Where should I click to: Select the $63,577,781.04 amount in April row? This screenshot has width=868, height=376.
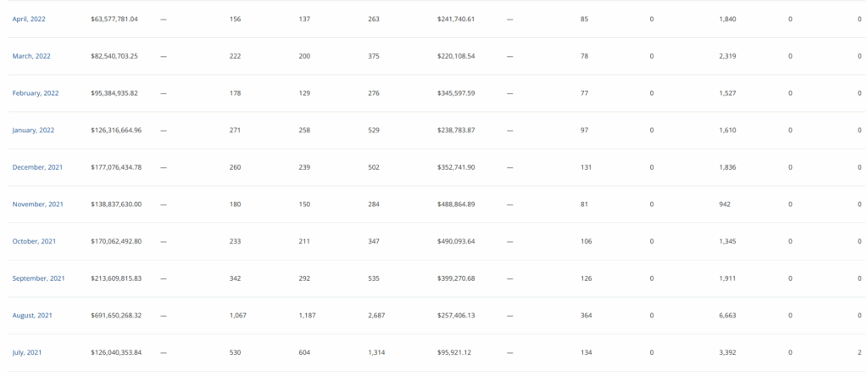coord(114,19)
